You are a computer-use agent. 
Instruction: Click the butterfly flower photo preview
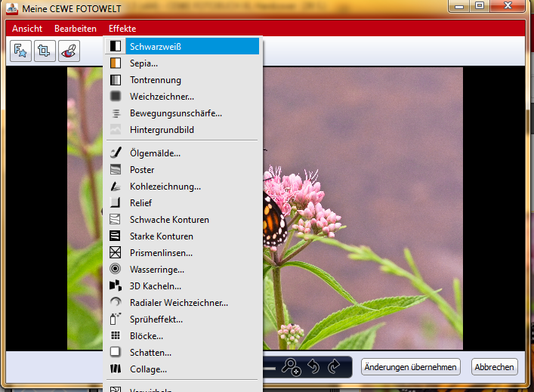(363, 208)
